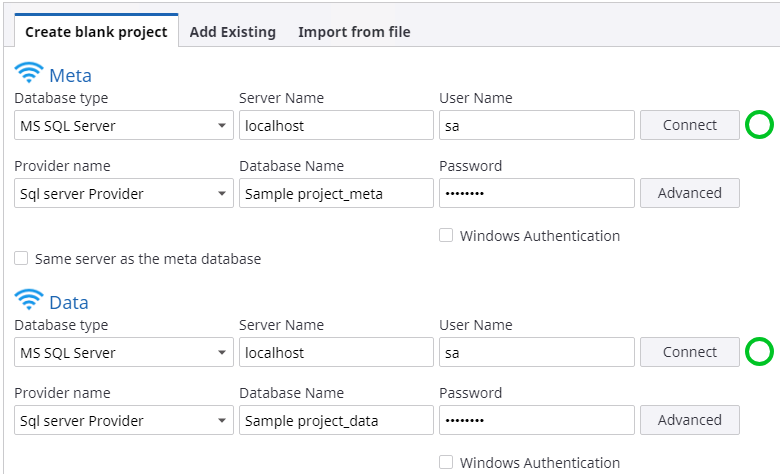Open Data Provider name dropdown
The width and height of the screenshot is (780, 474).
(123, 420)
